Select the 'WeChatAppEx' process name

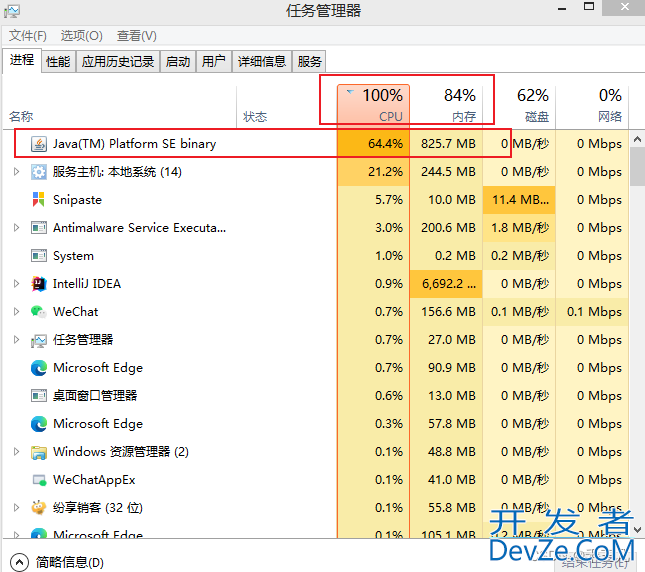click(94, 480)
